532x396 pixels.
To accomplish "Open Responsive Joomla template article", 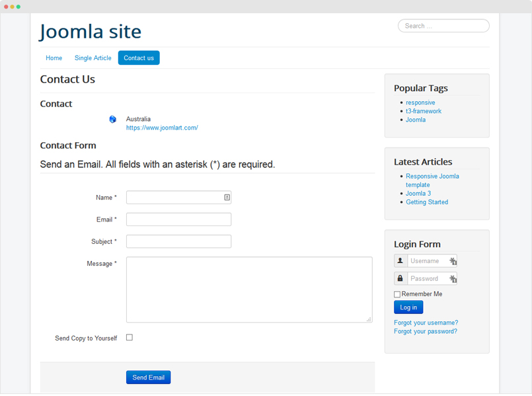I will (x=432, y=180).
